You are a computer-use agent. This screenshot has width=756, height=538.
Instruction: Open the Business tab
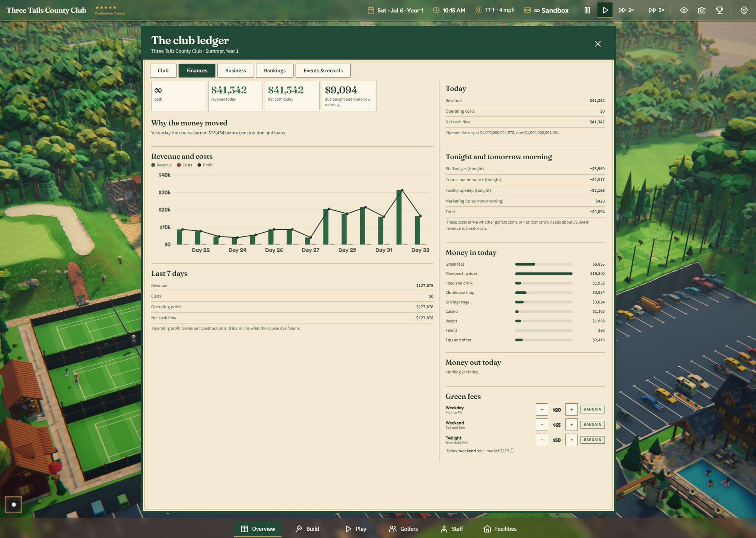235,71
